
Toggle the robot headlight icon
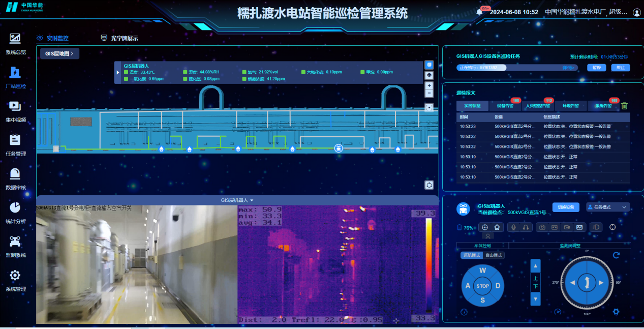[x=597, y=227]
